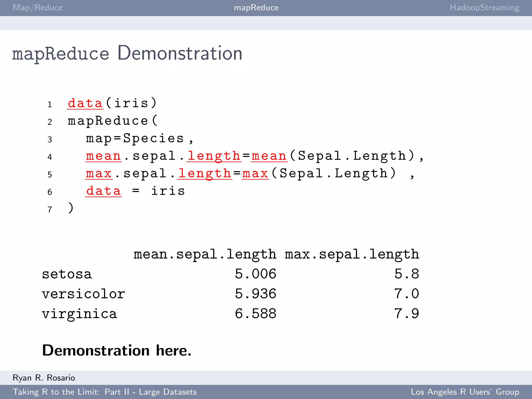Click row label 'virginica'

point(80,314)
